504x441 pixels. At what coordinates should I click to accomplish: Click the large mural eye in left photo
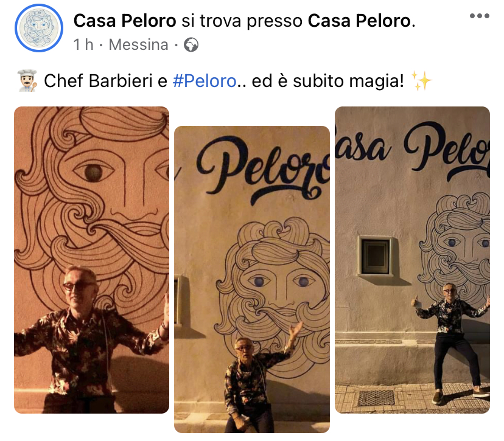93,172
